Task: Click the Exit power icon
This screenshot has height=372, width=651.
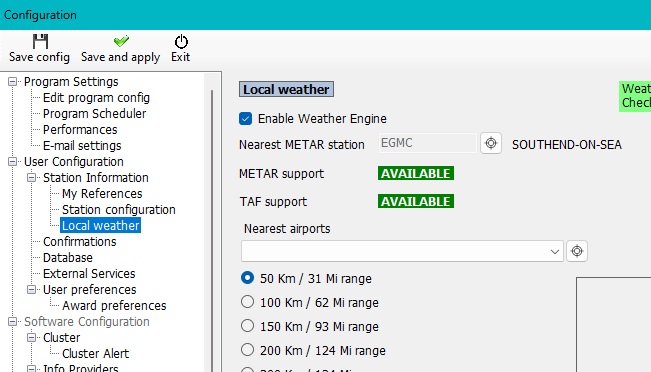Action: coord(181,42)
